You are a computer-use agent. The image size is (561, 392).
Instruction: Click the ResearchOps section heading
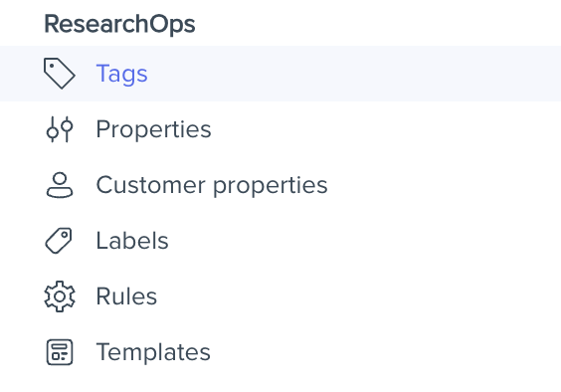[x=119, y=24]
